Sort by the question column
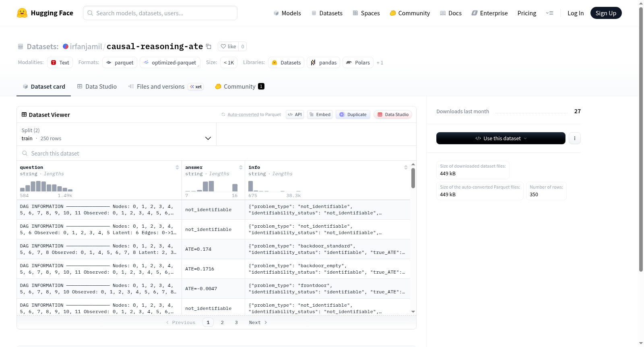 [x=177, y=167]
